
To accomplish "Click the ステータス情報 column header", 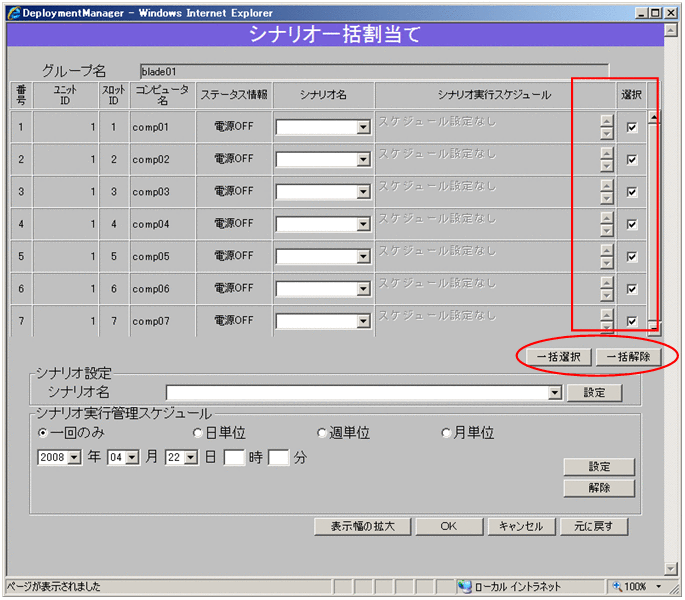I will pos(234,95).
